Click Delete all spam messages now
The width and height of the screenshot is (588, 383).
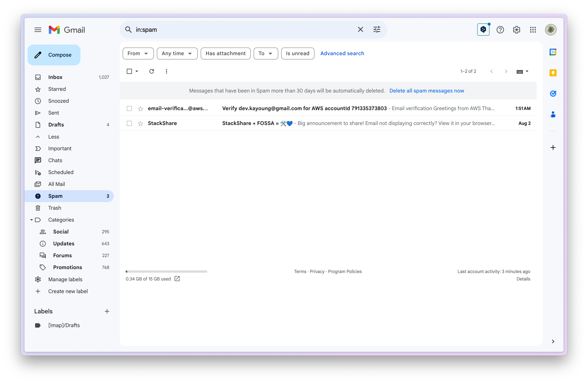(x=427, y=91)
